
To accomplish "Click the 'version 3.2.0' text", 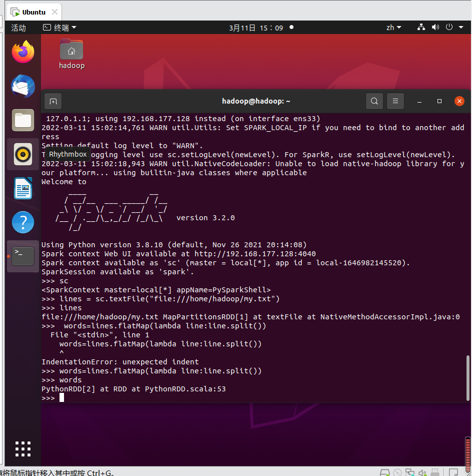I will click(x=205, y=218).
